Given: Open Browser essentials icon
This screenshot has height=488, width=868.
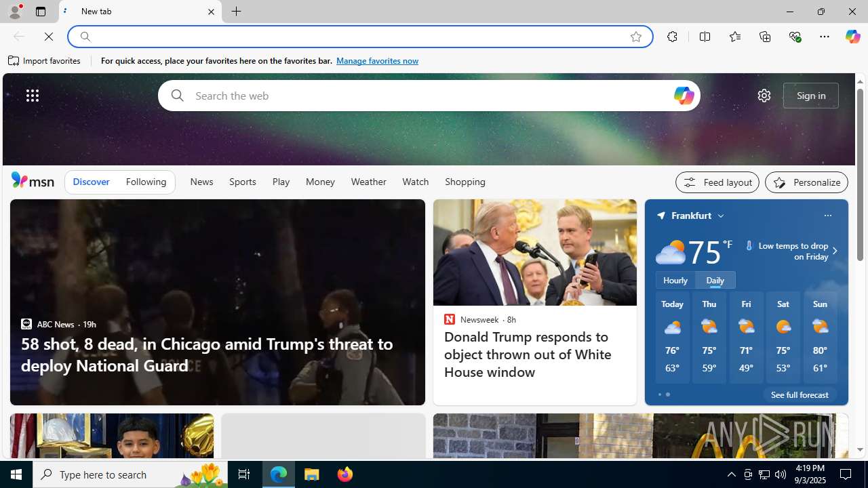Looking at the screenshot, I should [x=795, y=37].
